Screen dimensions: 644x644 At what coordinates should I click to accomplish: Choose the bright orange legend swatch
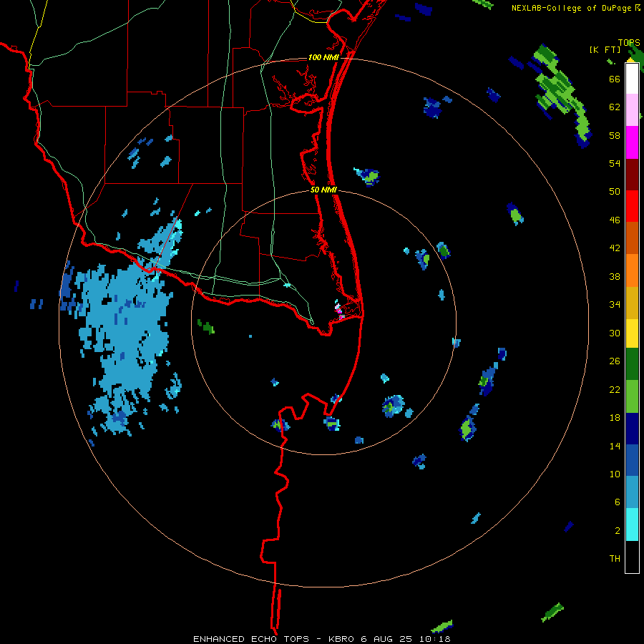click(632, 270)
